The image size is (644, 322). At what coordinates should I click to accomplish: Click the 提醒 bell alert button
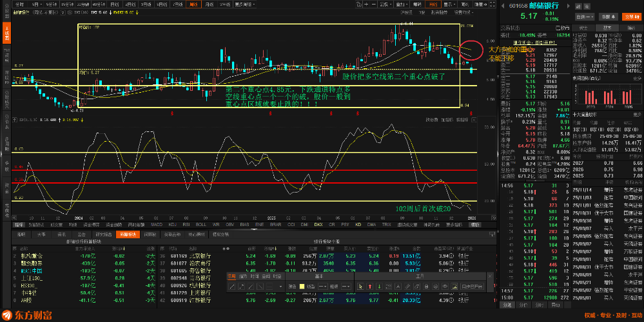[609, 17]
